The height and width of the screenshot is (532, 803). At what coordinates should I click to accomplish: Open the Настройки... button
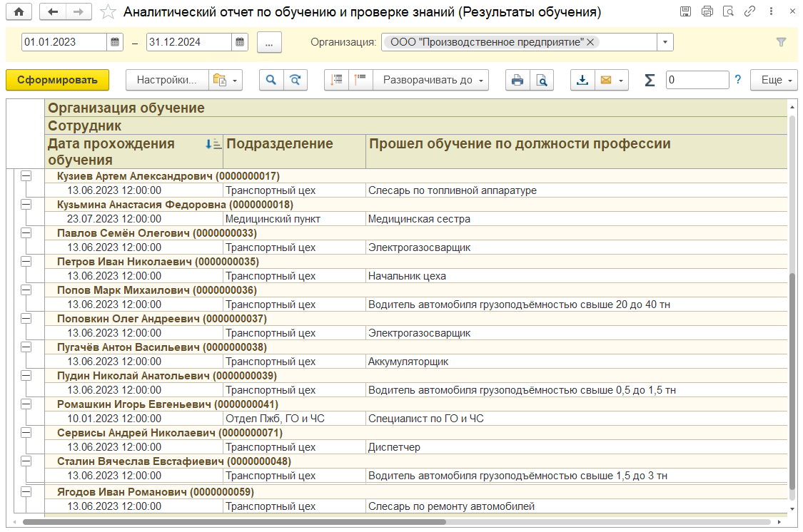tap(167, 81)
